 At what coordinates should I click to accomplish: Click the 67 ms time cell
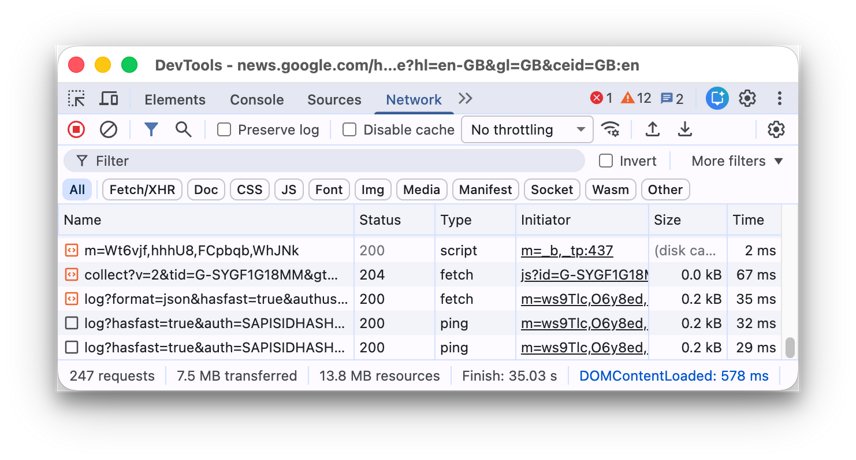point(756,274)
